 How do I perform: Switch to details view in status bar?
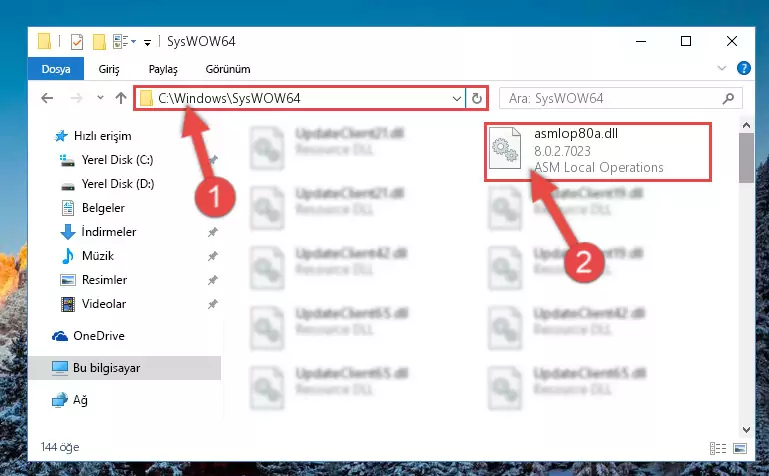(718, 448)
